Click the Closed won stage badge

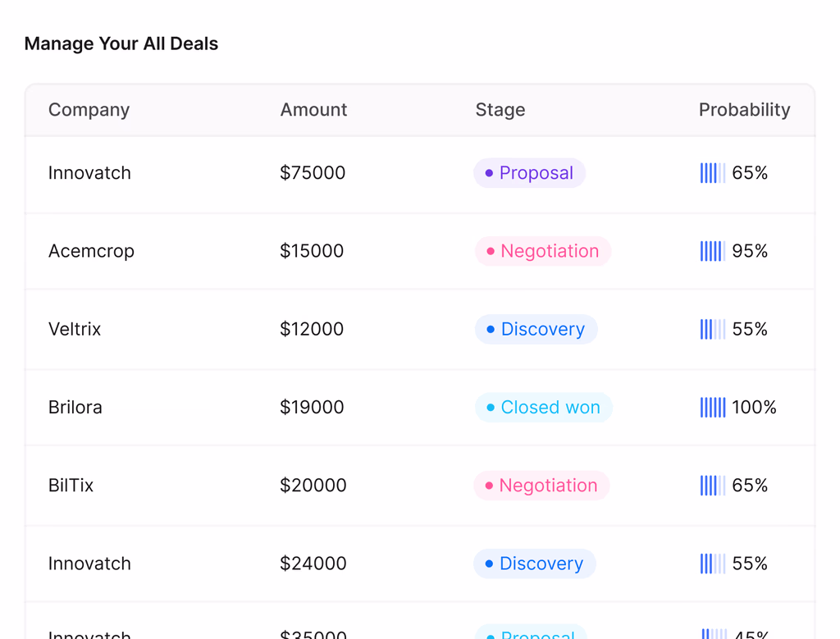[544, 408]
